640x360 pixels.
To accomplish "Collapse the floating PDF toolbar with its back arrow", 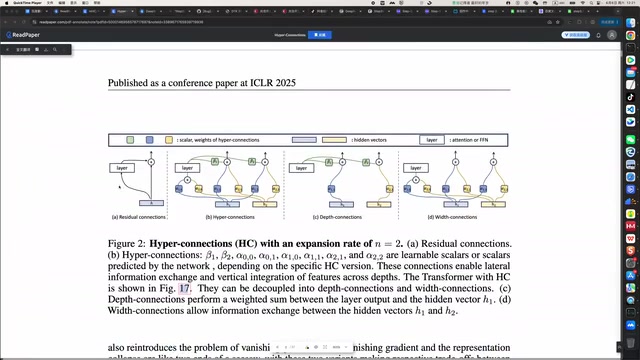I will 7,49.
